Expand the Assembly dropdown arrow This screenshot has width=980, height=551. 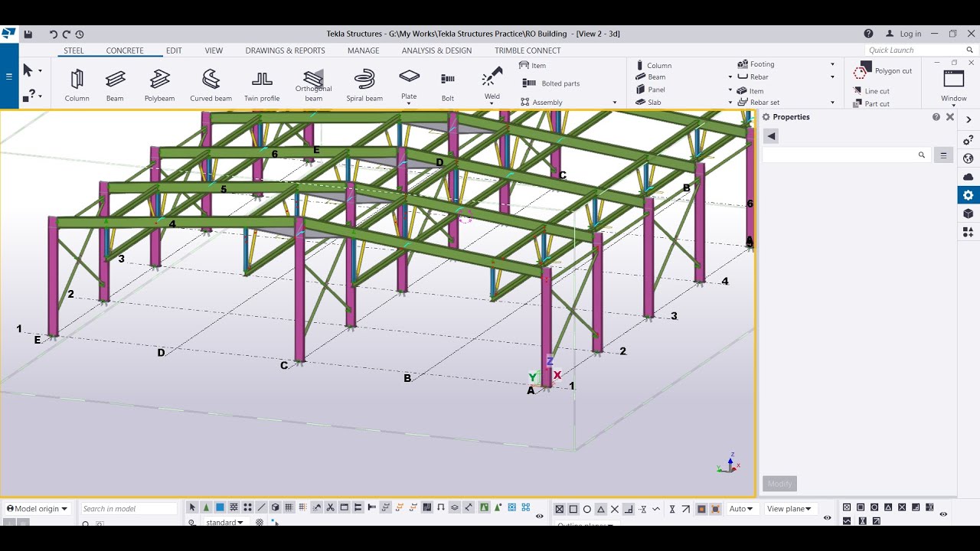click(x=614, y=103)
